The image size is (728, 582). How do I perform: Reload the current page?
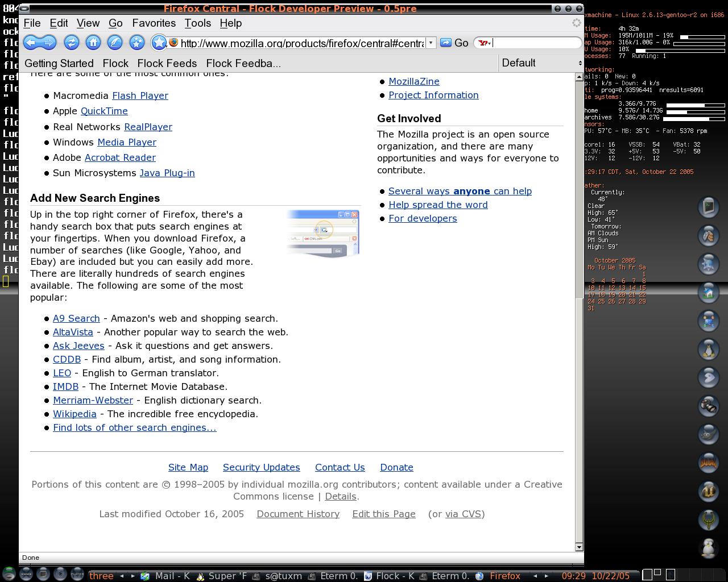[71, 43]
